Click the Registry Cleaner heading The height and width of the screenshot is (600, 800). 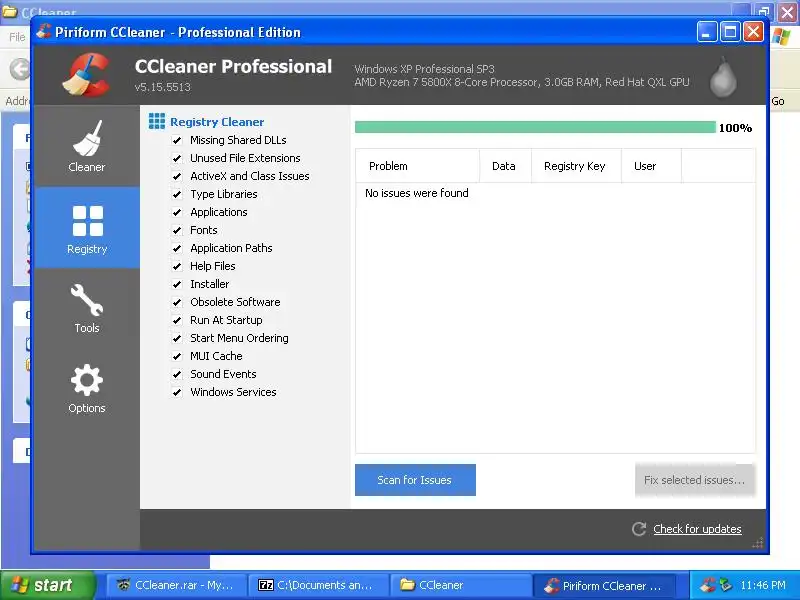point(217,122)
